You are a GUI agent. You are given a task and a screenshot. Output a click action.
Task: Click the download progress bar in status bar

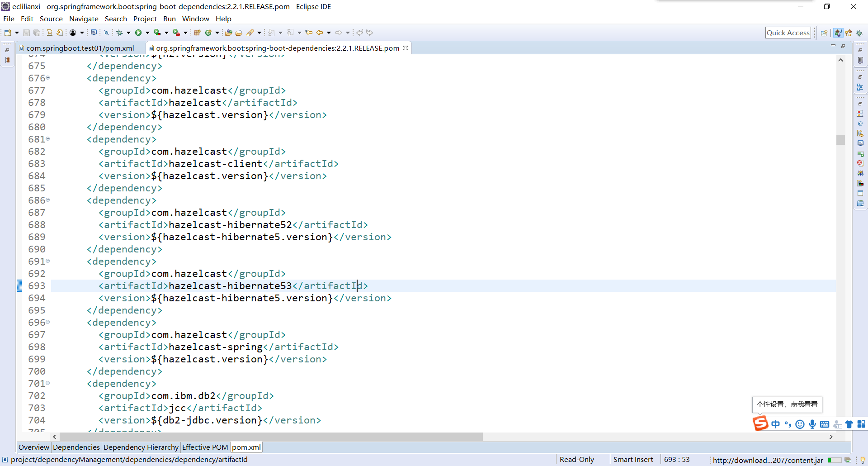(x=835, y=460)
